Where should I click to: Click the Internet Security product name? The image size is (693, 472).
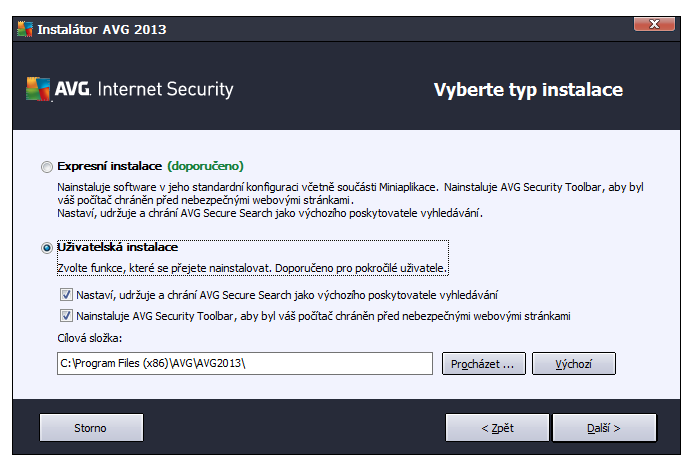(x=165, y=89)
